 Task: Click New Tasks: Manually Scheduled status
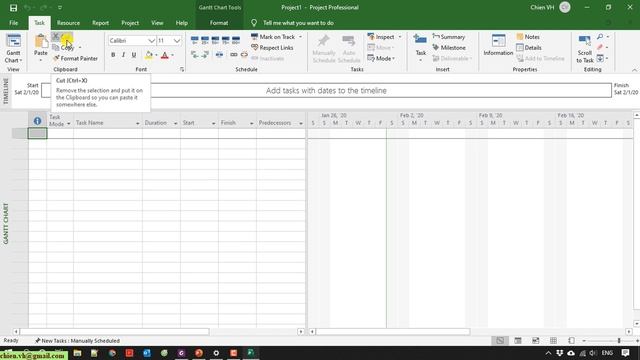[x=77, y=340]
